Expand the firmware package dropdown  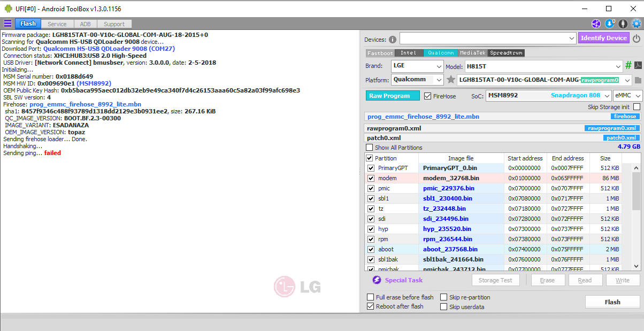tap(626, 80)
